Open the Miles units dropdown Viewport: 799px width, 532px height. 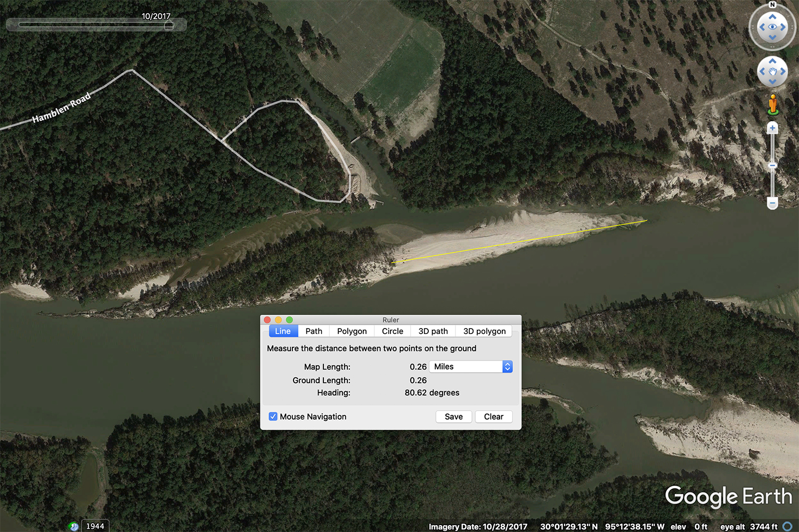471,366
